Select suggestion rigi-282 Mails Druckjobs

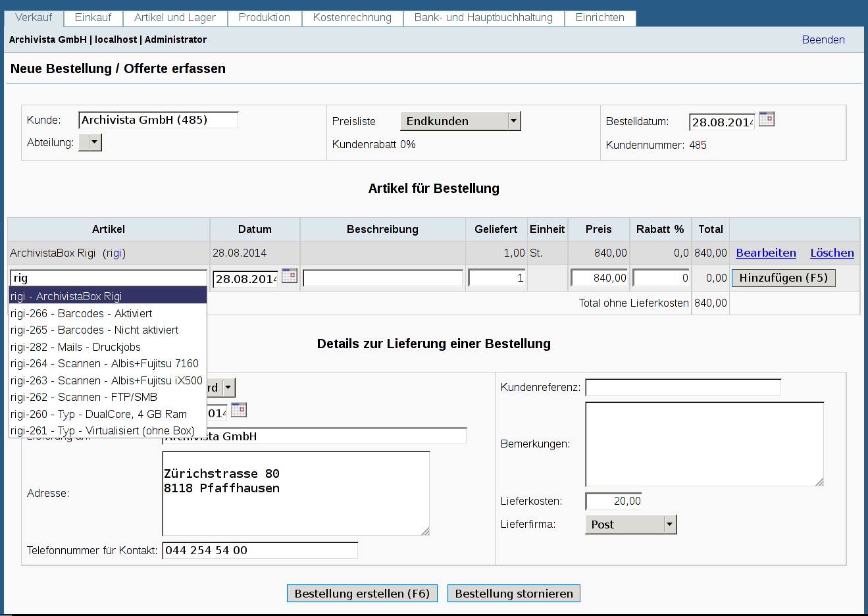(108, 347)
